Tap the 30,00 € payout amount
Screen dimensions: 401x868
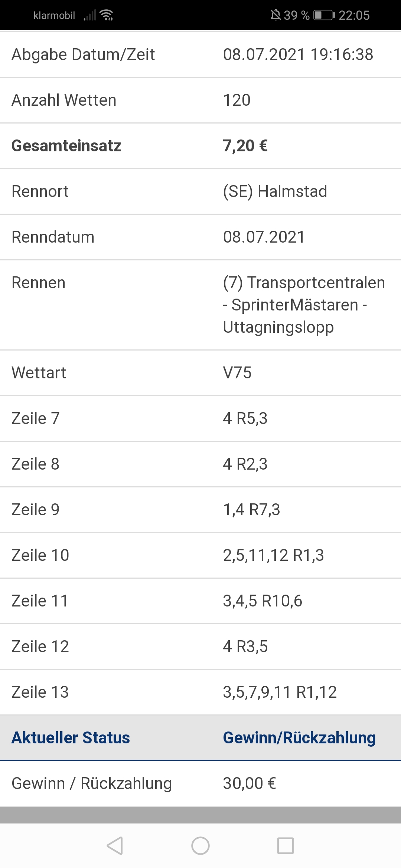[x=250, y=783]
